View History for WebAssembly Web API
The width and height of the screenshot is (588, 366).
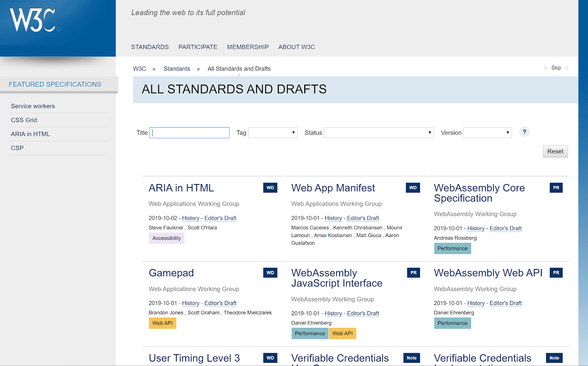pyautogui.click(x=476, y=303)
